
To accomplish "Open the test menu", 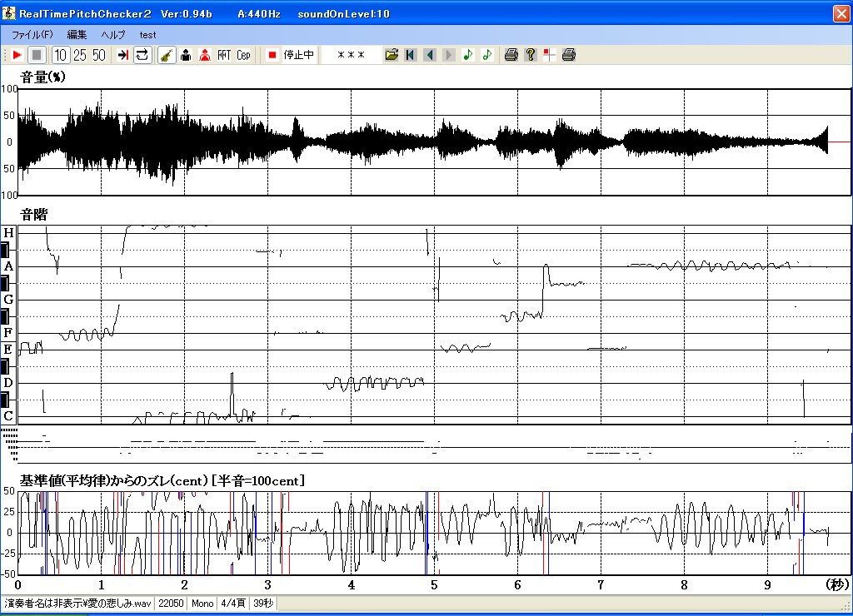I will click(x=147, y=35).
